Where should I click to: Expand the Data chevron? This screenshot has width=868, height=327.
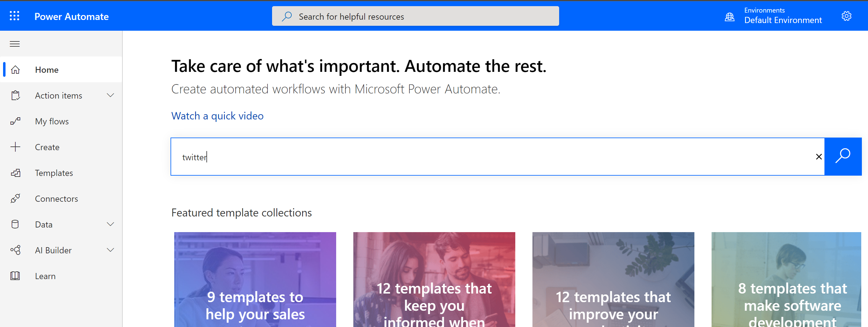110,224
